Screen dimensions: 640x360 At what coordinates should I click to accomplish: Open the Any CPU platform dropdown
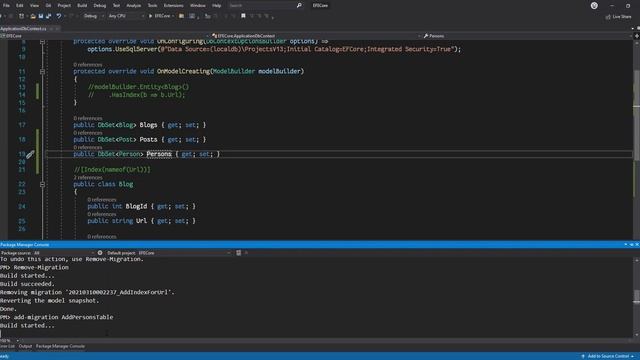(126, 16)
